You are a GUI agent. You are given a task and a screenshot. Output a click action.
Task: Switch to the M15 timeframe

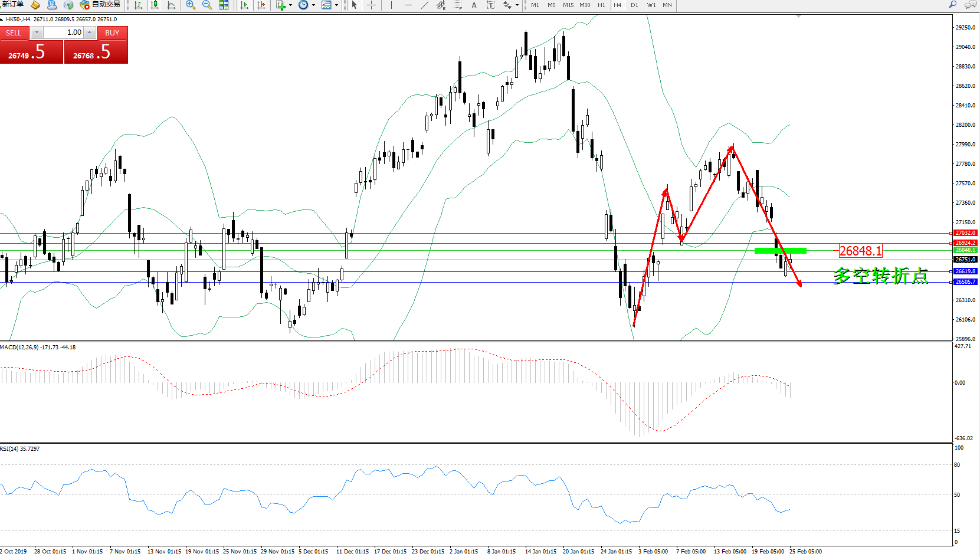pyautogui.click(x=568, y=5)
